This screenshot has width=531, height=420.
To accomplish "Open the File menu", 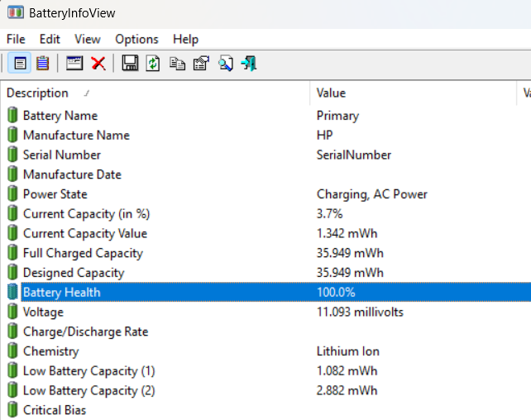I will tap(16, 39).
